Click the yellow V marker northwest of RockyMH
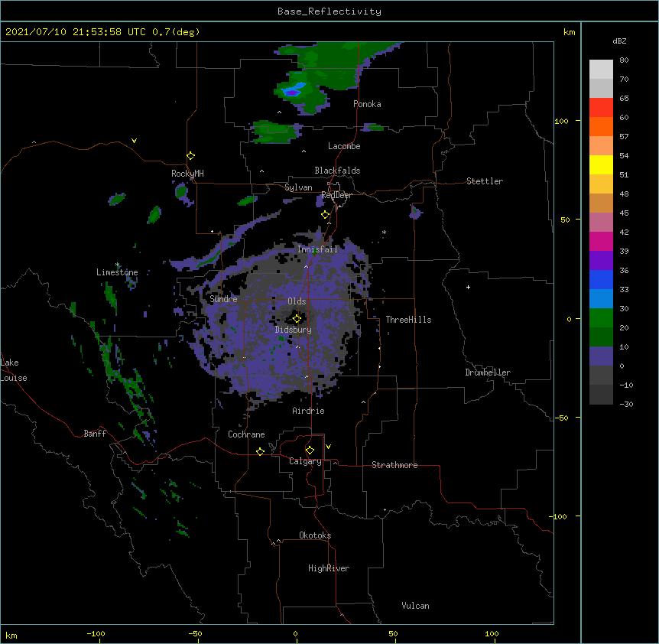Screen dimensions: 659x644 (x=134, y=141)
